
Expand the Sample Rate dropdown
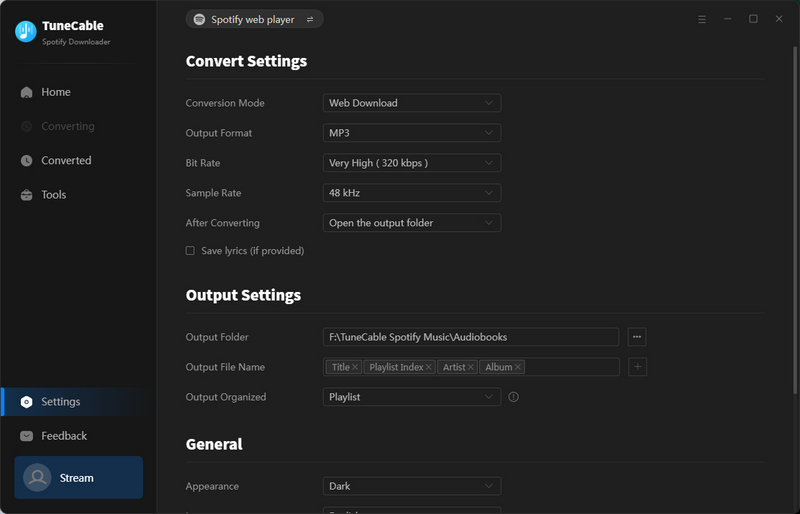pyautogui.click(x=412, y=193)
